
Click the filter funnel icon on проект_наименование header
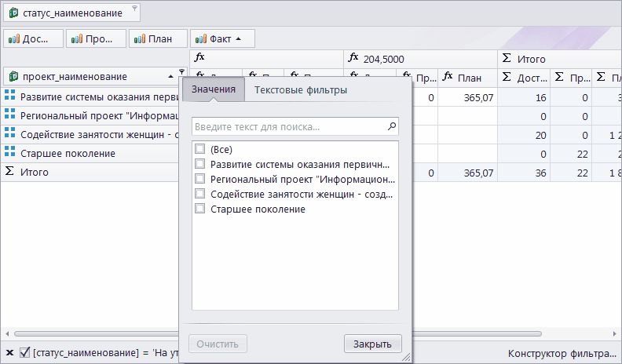182,73
